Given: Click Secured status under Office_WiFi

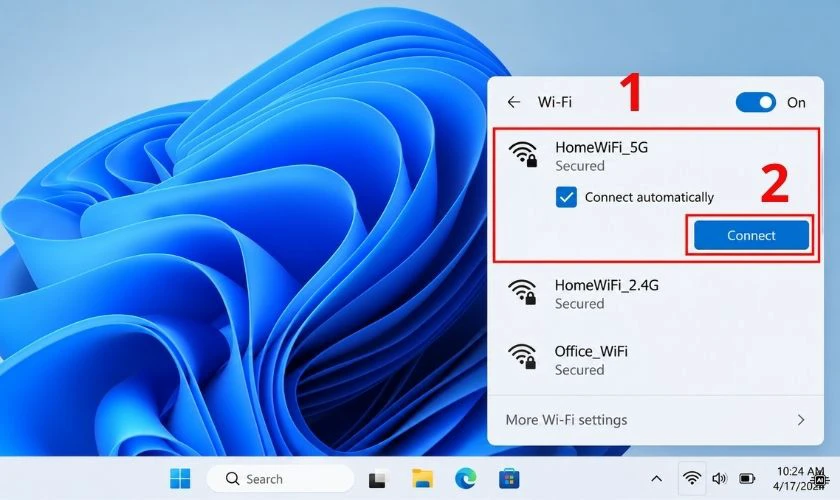Looking at the screenshot, I should (x=579, y=370).
